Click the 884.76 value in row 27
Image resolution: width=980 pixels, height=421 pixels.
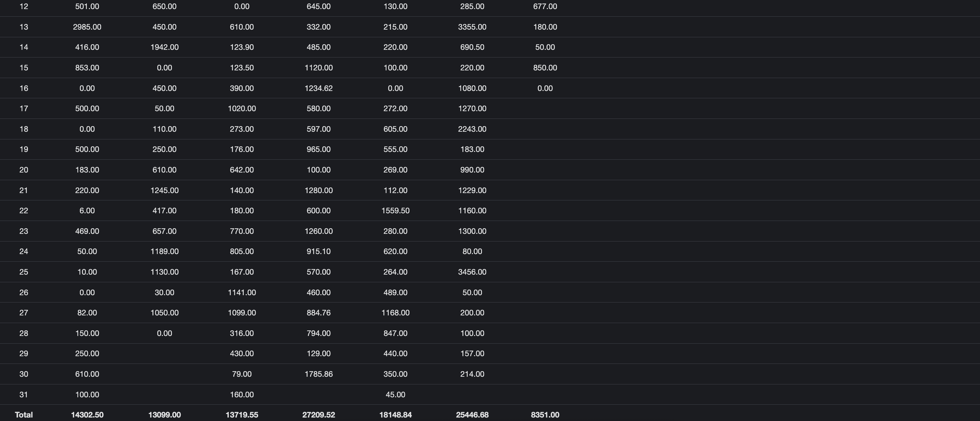[318, 313]
